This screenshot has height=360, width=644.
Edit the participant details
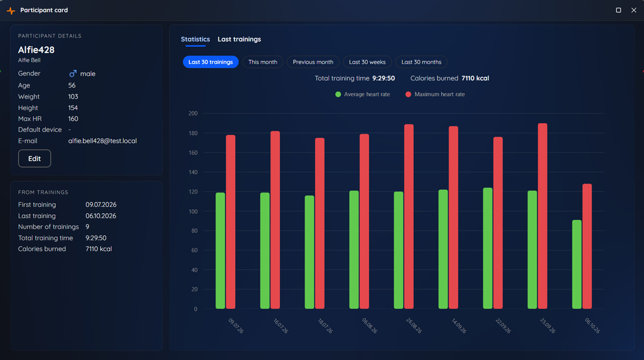(34, 159)
